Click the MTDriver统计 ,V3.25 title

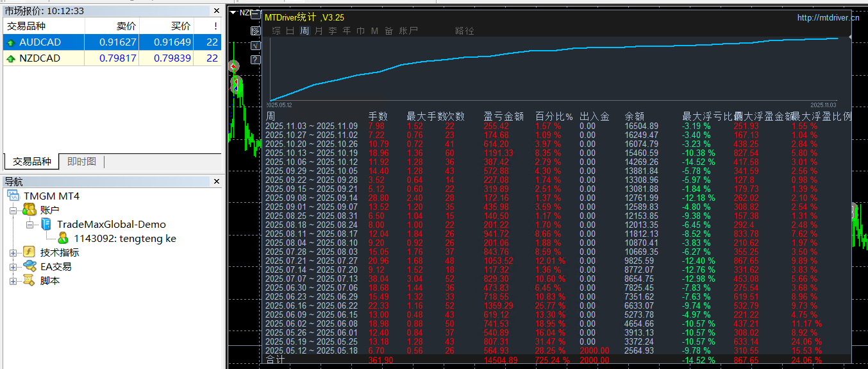coord(305,17)
